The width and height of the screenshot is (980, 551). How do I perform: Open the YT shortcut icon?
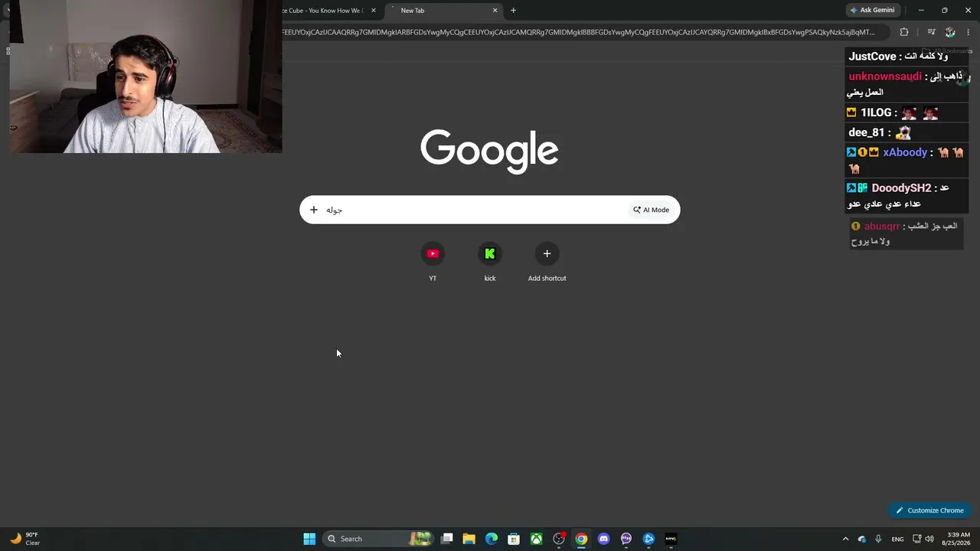433,254
